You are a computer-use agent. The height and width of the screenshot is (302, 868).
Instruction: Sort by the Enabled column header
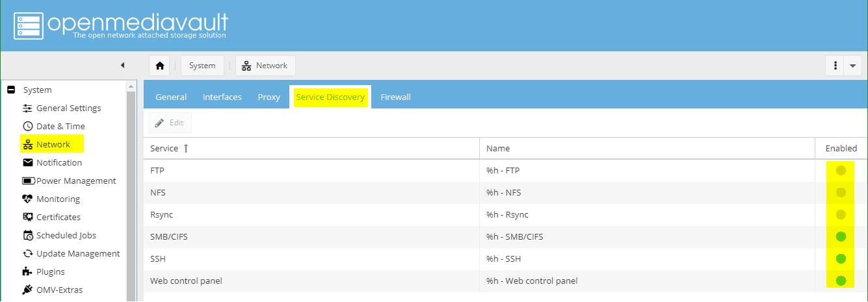point(841,149)
